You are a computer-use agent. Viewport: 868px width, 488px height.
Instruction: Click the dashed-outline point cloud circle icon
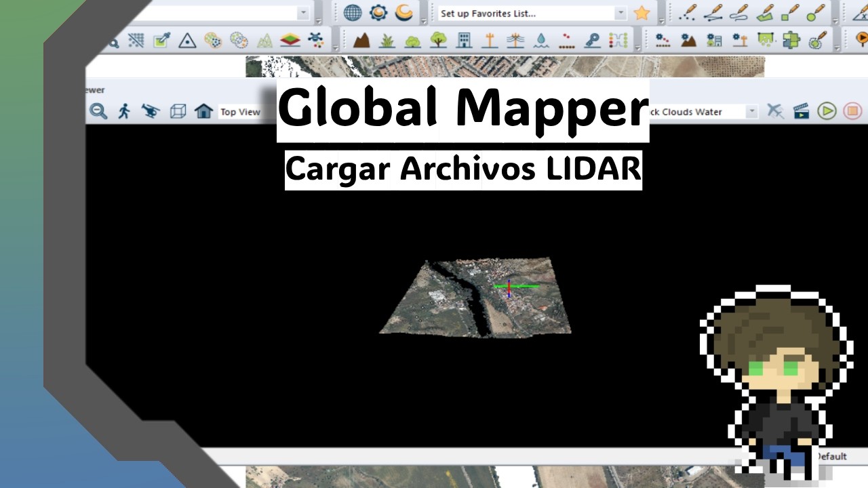(239, 40)
